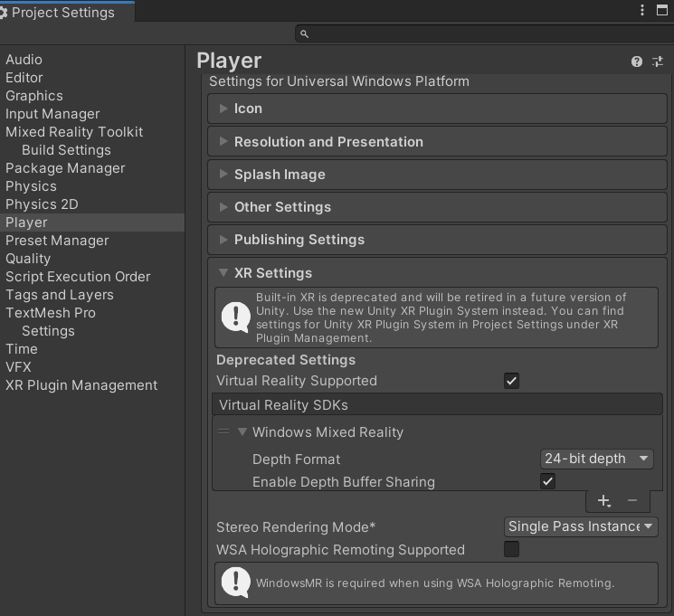Click the Player page title

(229, 61)
